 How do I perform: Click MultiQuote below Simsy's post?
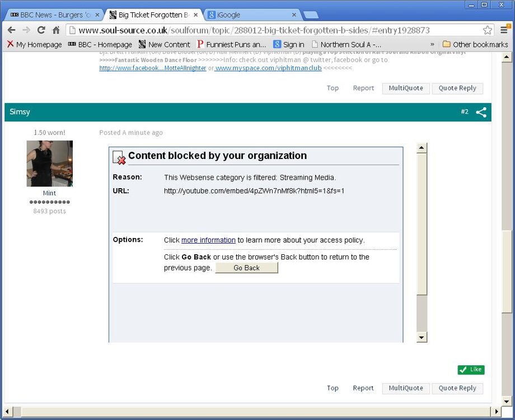[x=406, y=388]
